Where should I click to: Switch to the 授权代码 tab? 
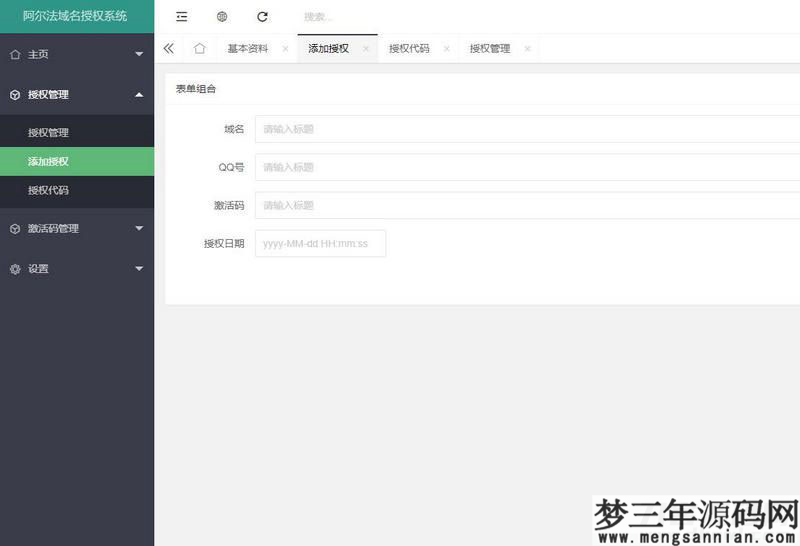(409, 48)
